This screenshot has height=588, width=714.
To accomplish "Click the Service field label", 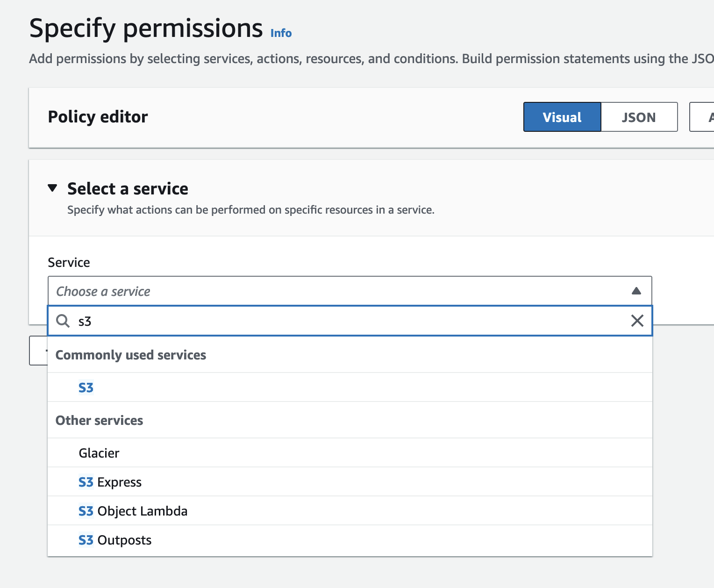I will (x=69, y=262).
